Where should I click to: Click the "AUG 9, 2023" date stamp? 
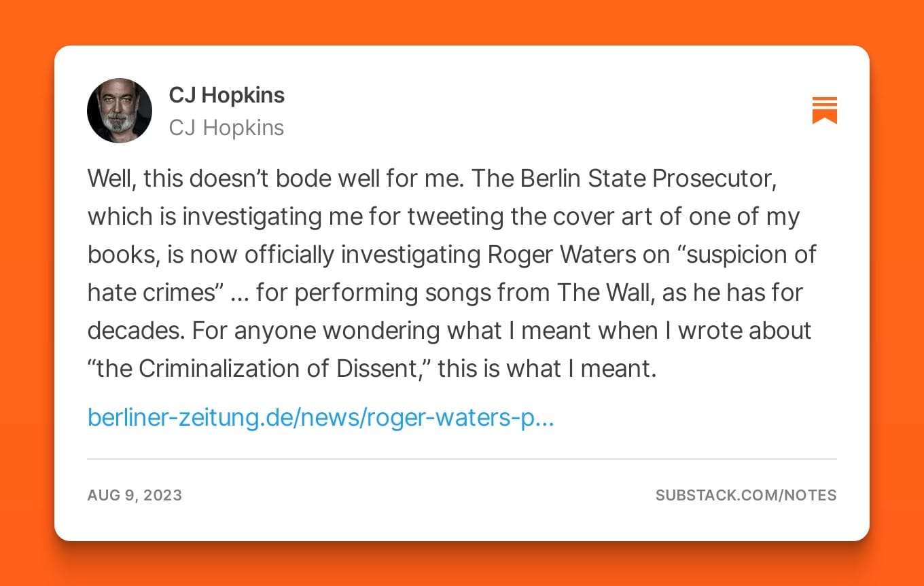coord(135,495)
